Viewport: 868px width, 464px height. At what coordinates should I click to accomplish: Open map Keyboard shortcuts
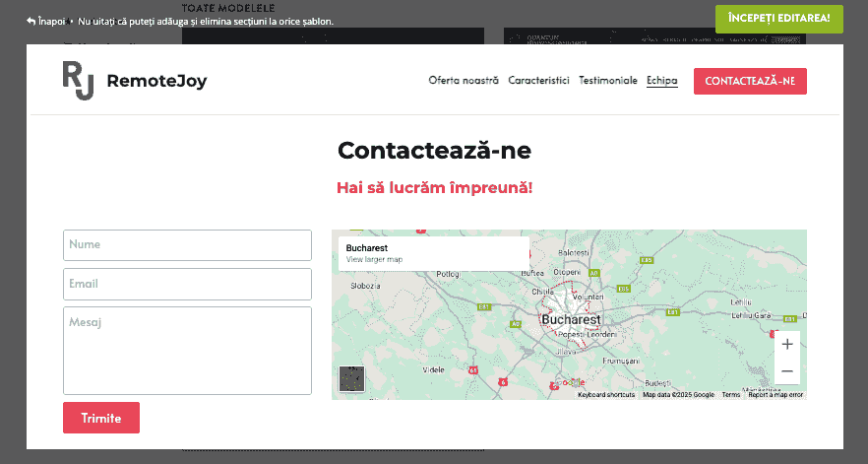(606, 395)
